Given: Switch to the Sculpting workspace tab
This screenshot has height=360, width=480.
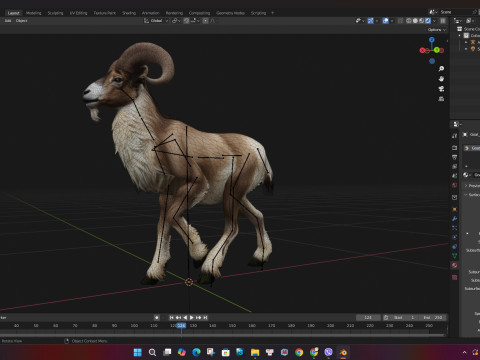Looking at the screenshot, I should (x=55, y=13).
